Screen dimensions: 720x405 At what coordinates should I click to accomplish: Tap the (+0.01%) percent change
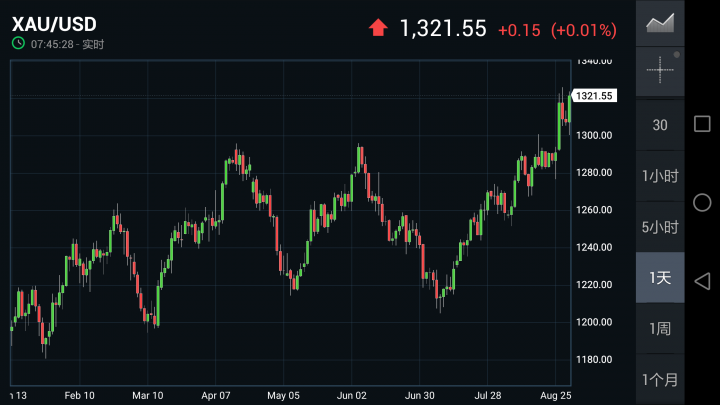click(584, 30)
